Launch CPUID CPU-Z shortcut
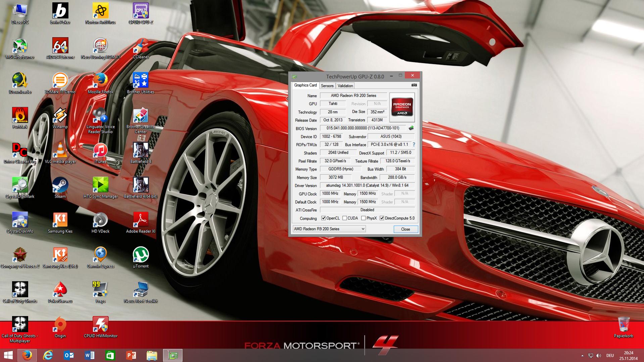This screenshot has height=362, width=644. click(x=141, y=14)
